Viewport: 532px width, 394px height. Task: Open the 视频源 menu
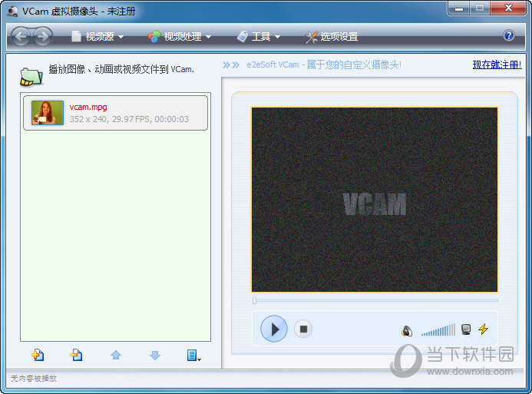pos(97,36)
